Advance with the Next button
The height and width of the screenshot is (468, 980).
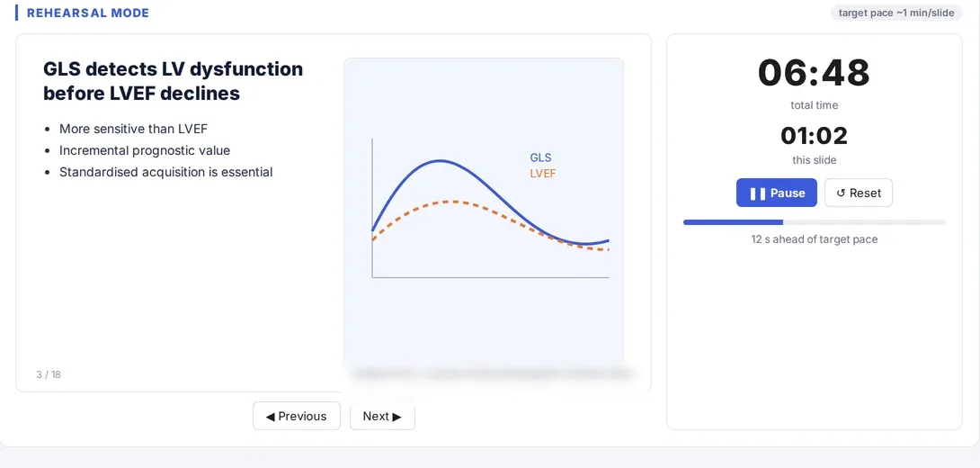tap(382, 416)
